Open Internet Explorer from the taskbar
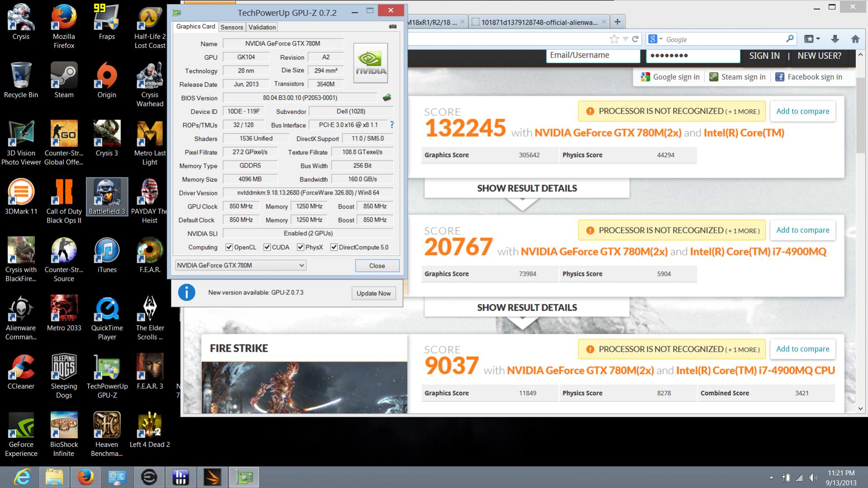 tap(22, 478)
